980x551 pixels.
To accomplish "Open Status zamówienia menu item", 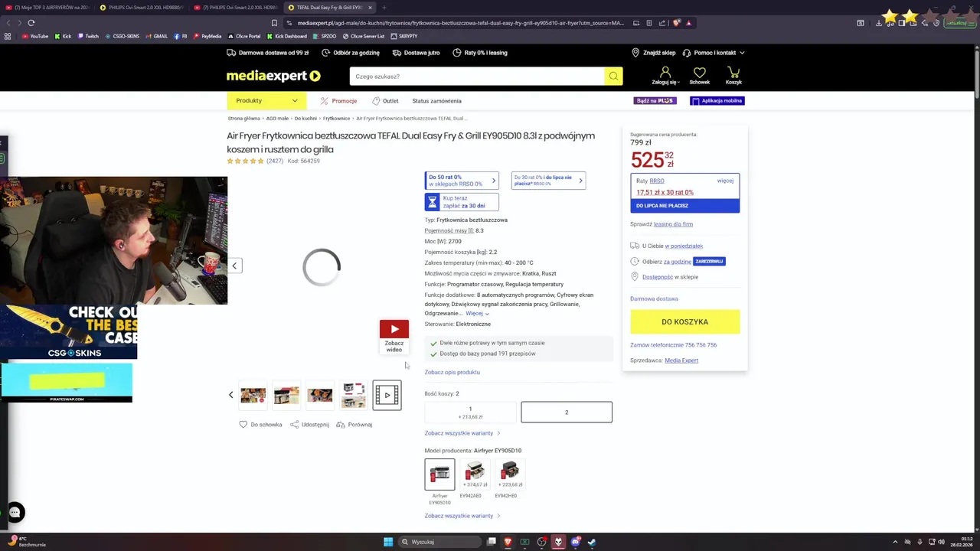I will 436,101.
